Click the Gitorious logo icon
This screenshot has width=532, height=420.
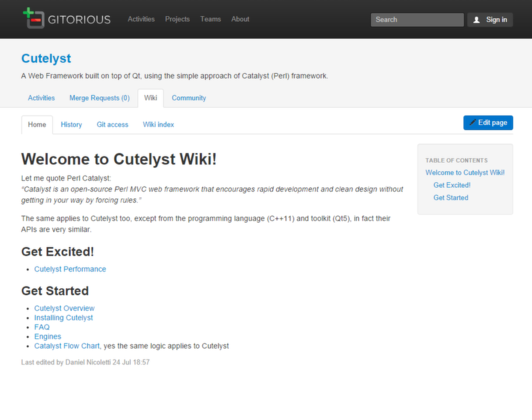(x=34, y=18)
